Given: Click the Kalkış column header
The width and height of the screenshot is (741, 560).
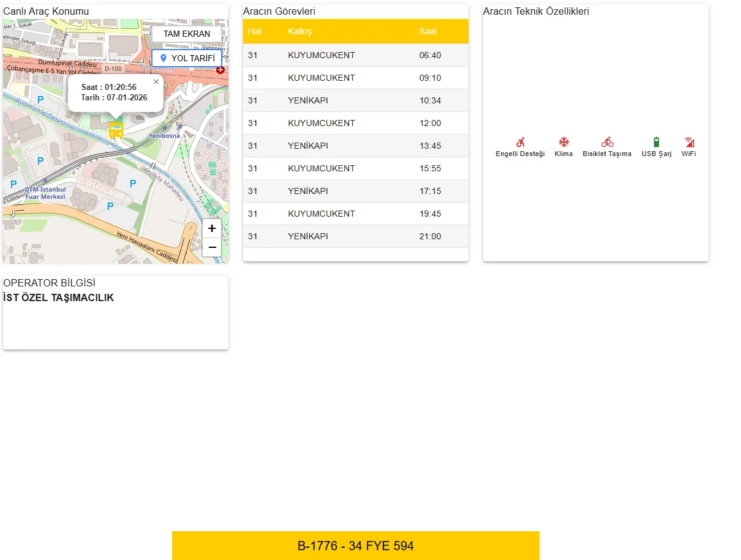Looking at the screenshot, I should [x=299, y=31].
